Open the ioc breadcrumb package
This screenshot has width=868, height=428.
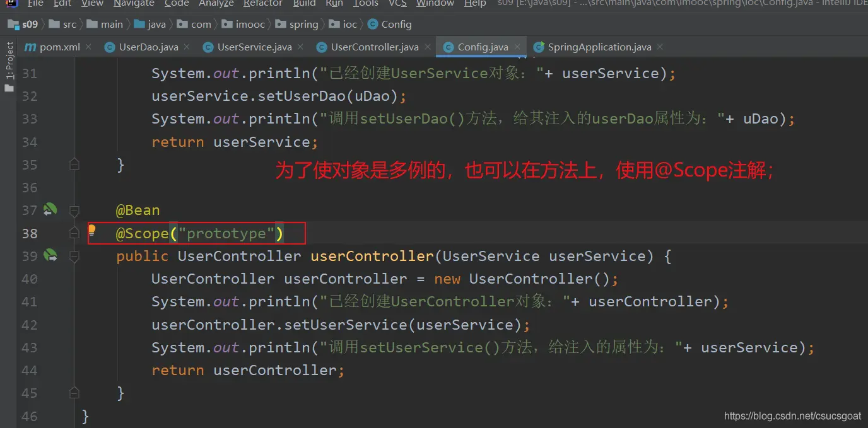pos(343,25)
